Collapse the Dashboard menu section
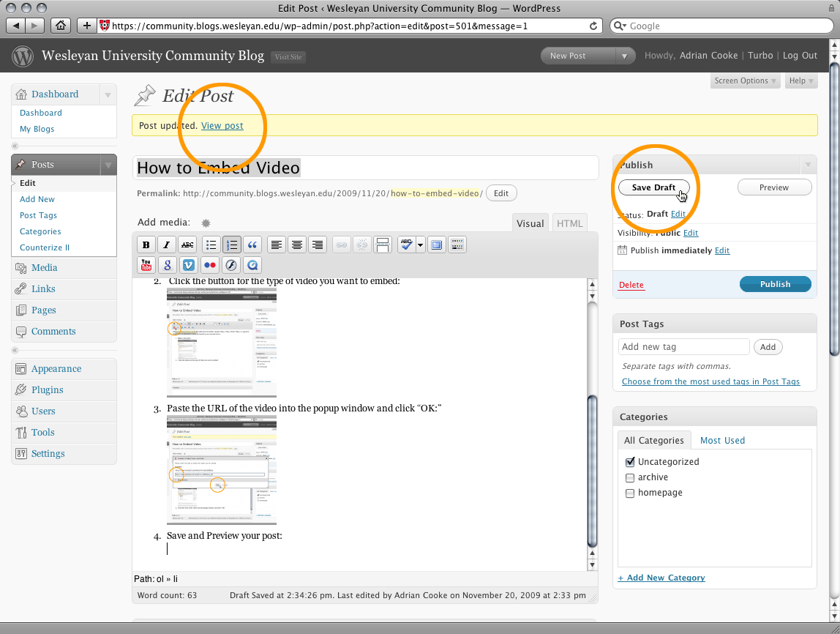840x634 pixels. click(x=108, y=95)
